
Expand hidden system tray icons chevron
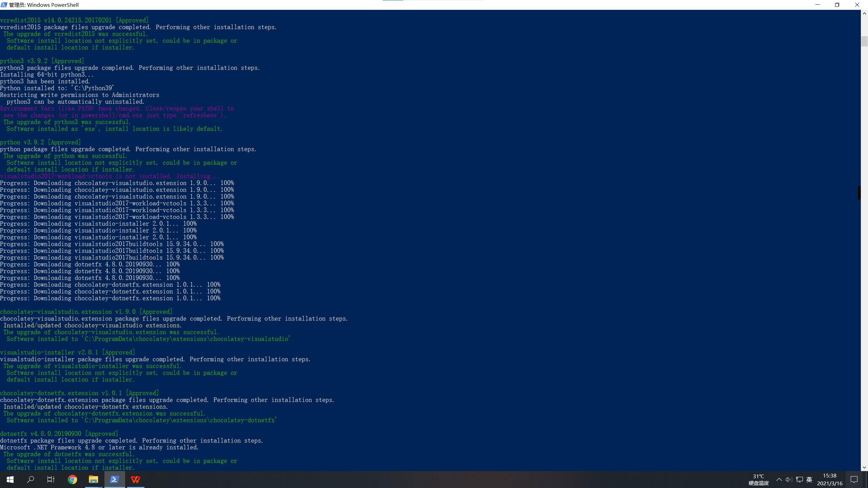tap(779, 480)
